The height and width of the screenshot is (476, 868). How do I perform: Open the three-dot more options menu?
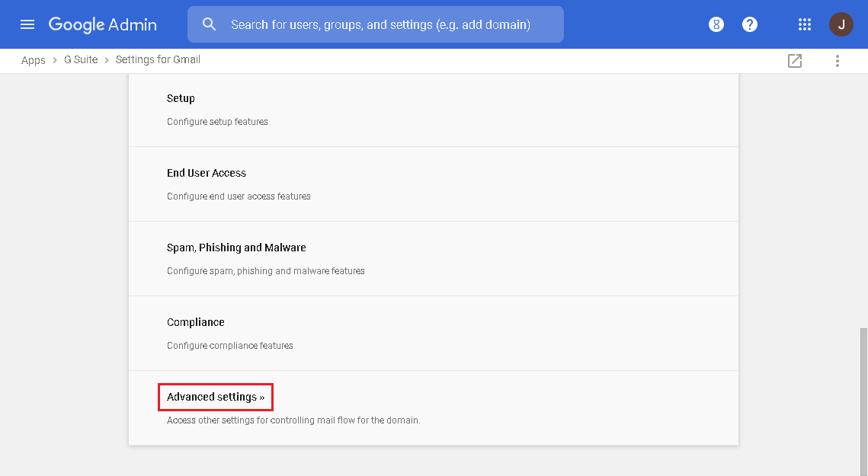pos(838,61)
